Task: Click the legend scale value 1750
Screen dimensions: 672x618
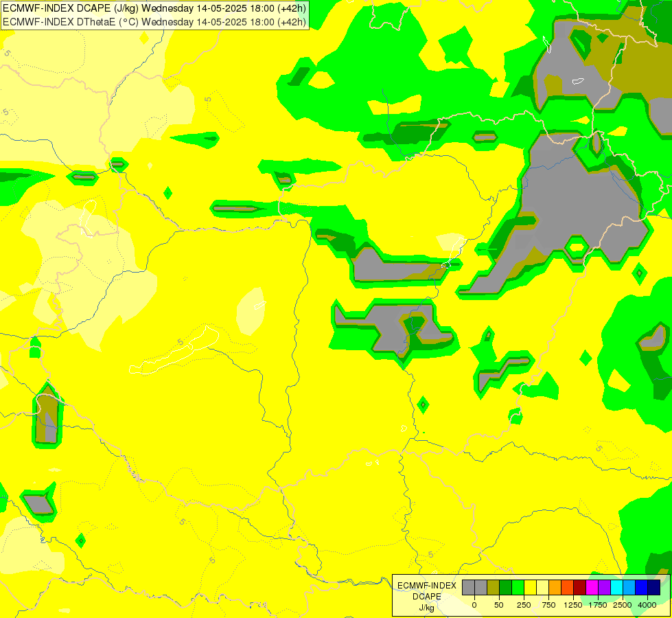Action: pos(598,605)
